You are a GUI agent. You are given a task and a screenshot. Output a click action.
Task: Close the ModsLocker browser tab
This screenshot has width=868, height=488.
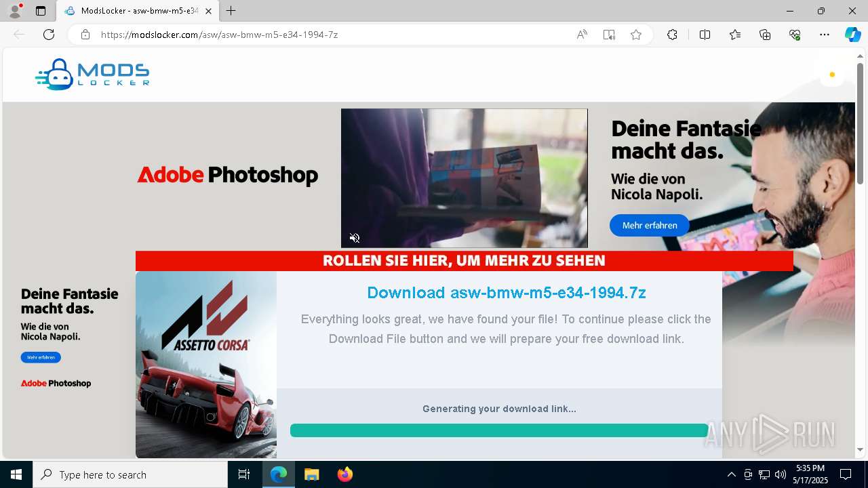[x=208, y=11]
